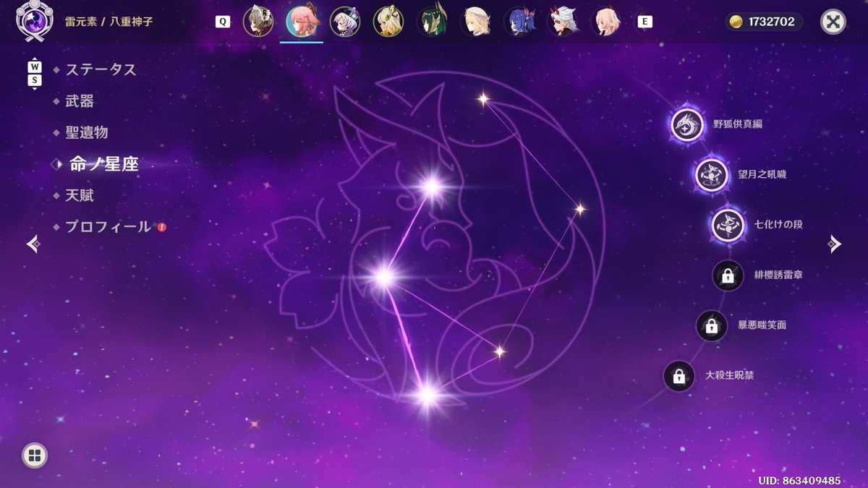
Task: Close the character screen with X
Action: [833, 22]
